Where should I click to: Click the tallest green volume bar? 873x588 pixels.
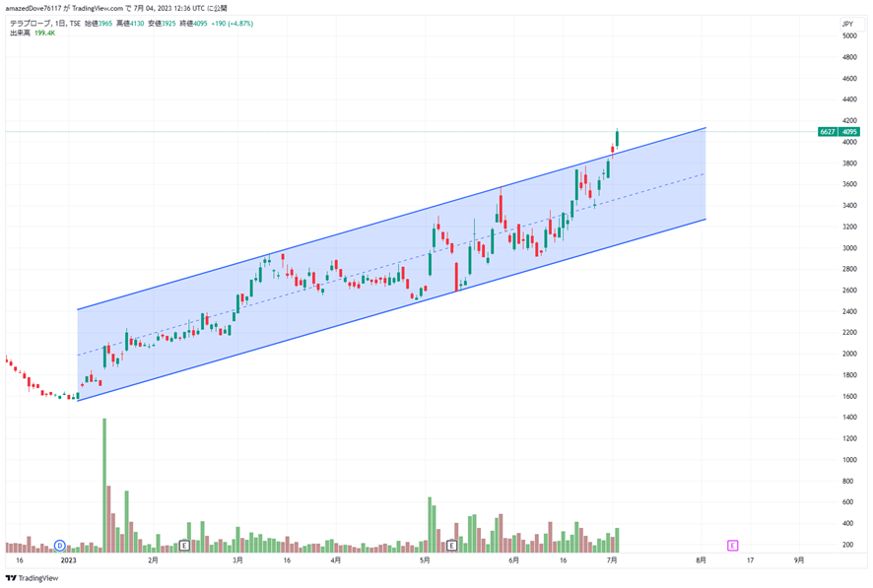click(104, 486)
